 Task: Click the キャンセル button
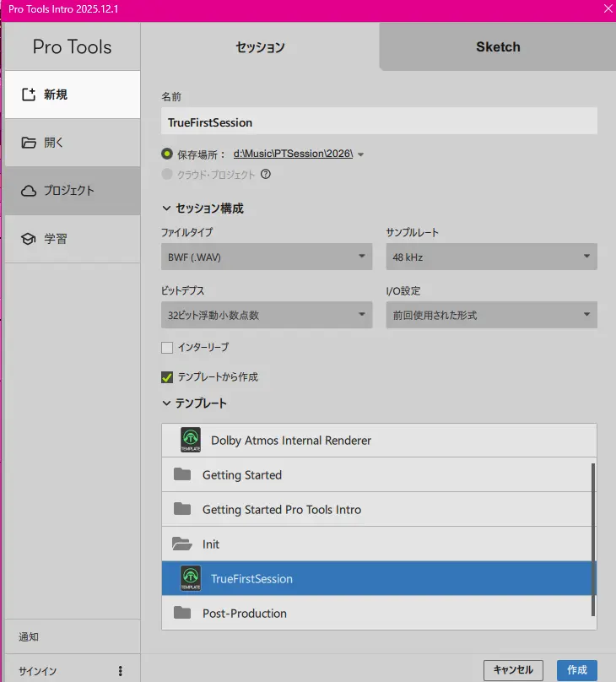click(x=513, y=670)
